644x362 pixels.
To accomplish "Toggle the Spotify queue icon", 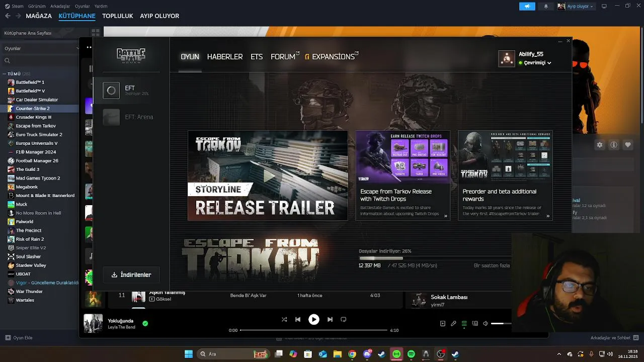I will (464, 324).
